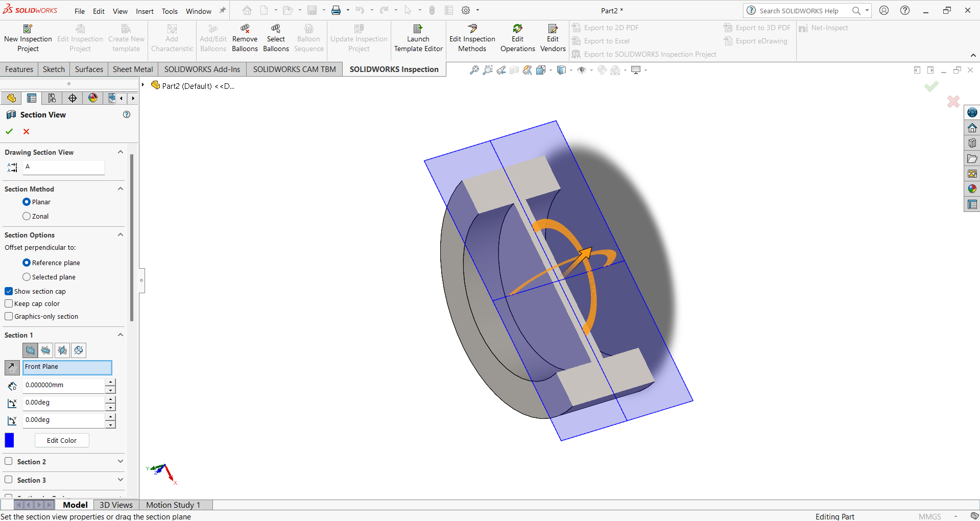980x521 pixels.
Task: Expand the Section 2 group
Action: [x=121, y=462]
